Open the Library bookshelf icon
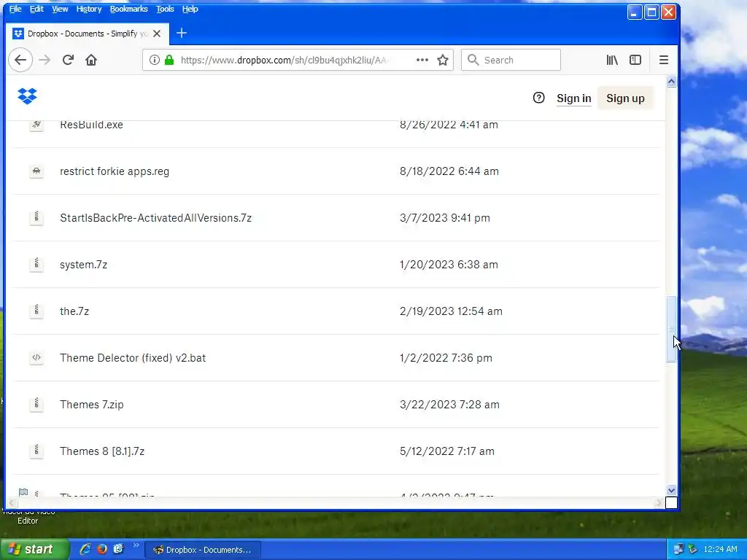The height and width of the screenshot is (560, 747). (x=612, y=60)
